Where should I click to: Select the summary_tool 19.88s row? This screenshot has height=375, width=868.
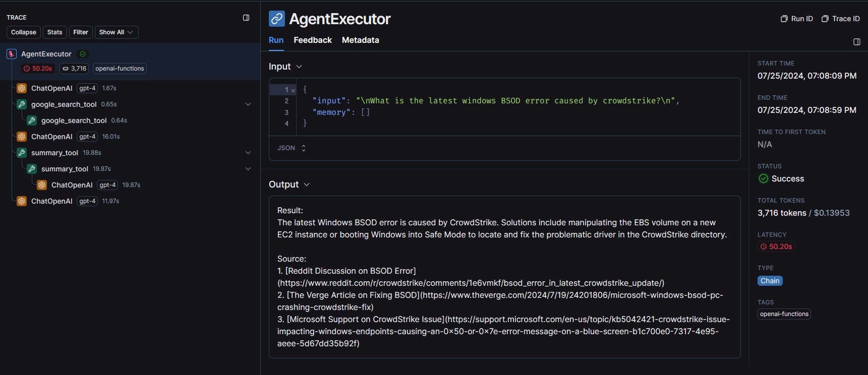130,153
